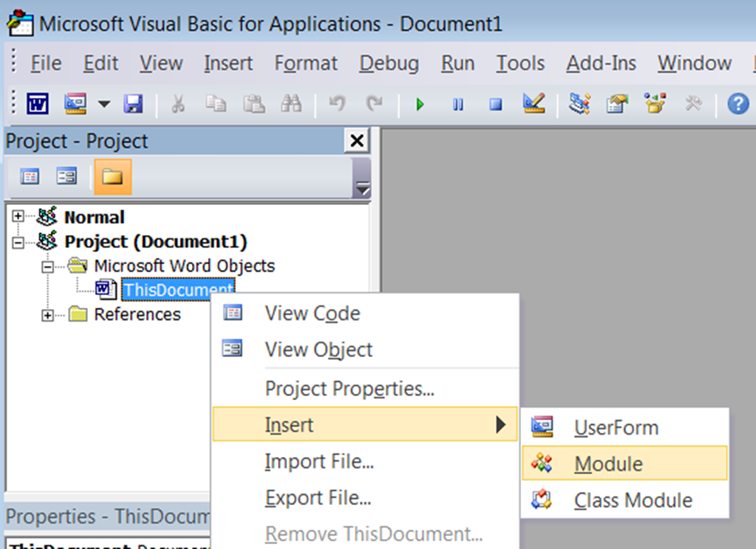Close the Project panel with X

point(356,141)
